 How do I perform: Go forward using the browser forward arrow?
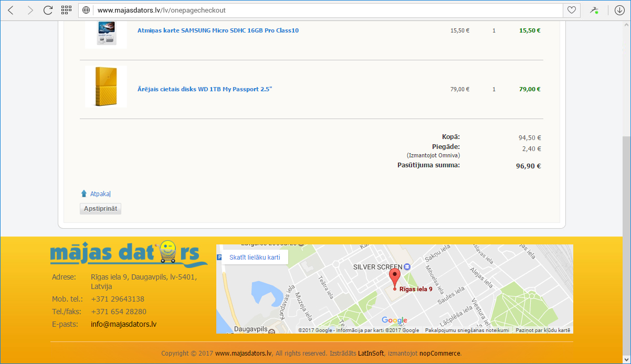pyautogui.click(x=30, y=10)
